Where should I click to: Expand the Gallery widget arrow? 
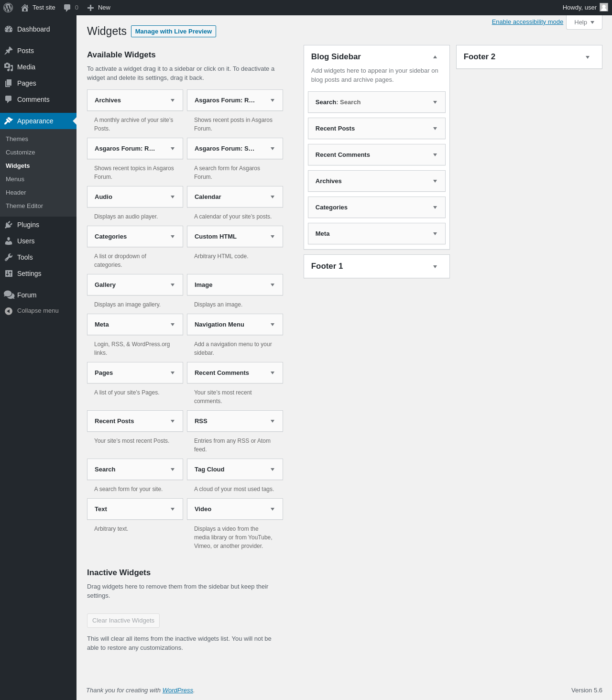173,285
